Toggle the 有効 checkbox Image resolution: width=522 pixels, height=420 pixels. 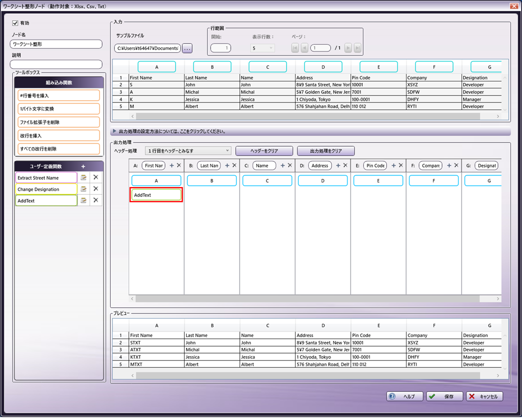[15, 23]
